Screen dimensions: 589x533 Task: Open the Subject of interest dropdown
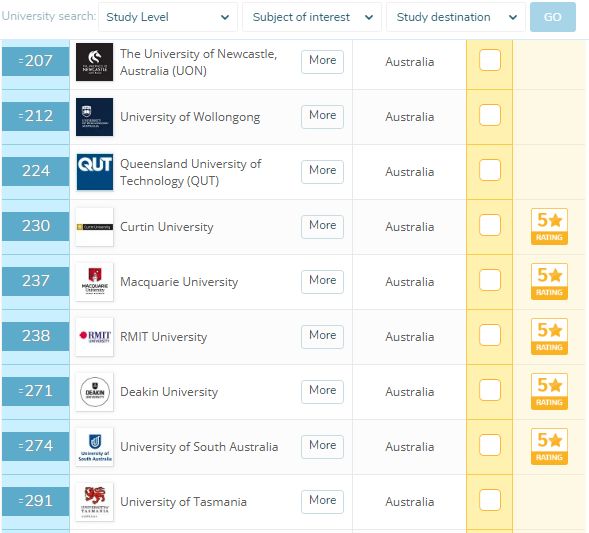312,17
